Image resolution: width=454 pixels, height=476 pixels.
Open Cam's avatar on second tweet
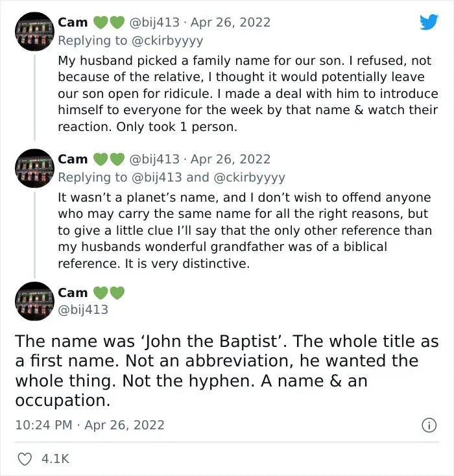point(34,168)
